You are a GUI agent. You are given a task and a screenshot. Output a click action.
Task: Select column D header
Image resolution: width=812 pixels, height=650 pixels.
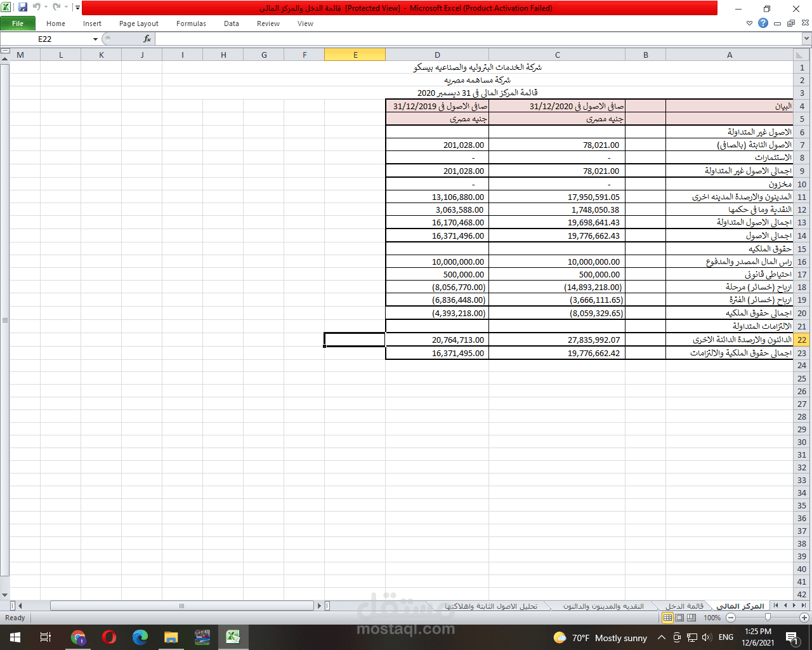click(x=437, y=55)
